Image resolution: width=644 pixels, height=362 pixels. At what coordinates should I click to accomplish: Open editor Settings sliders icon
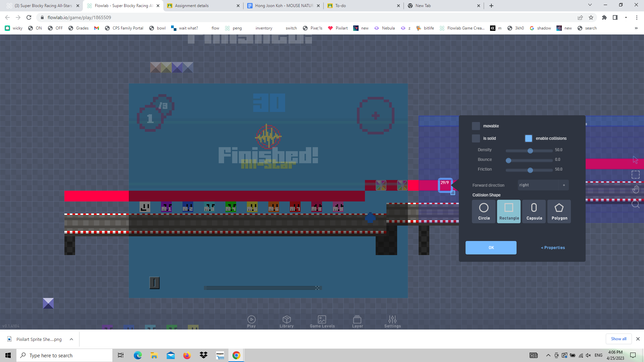[392, 321]
